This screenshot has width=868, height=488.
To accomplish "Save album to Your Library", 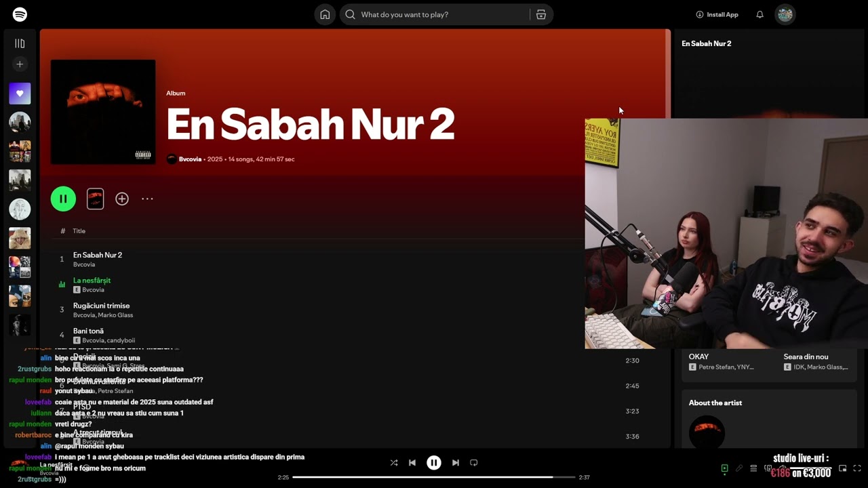I will [122, 199].
